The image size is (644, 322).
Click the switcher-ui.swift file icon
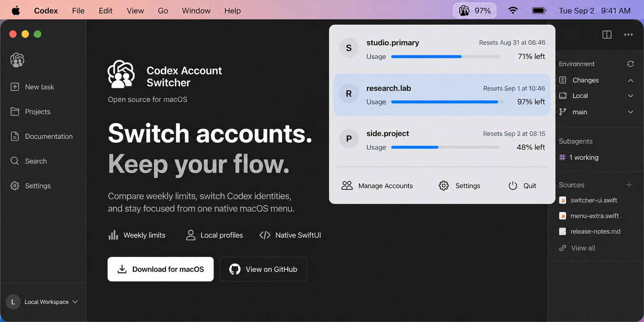[563, 200]
